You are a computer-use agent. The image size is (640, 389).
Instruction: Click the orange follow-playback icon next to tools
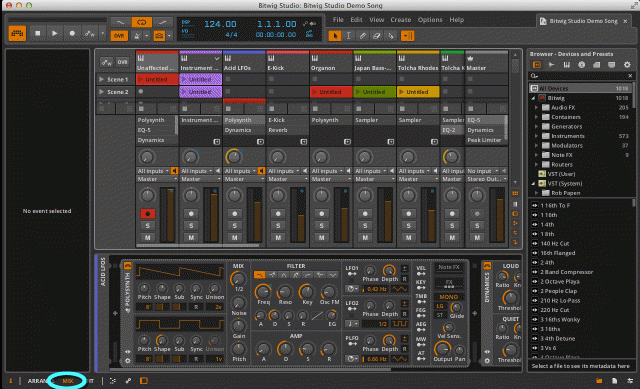click(x=407, y=36)
